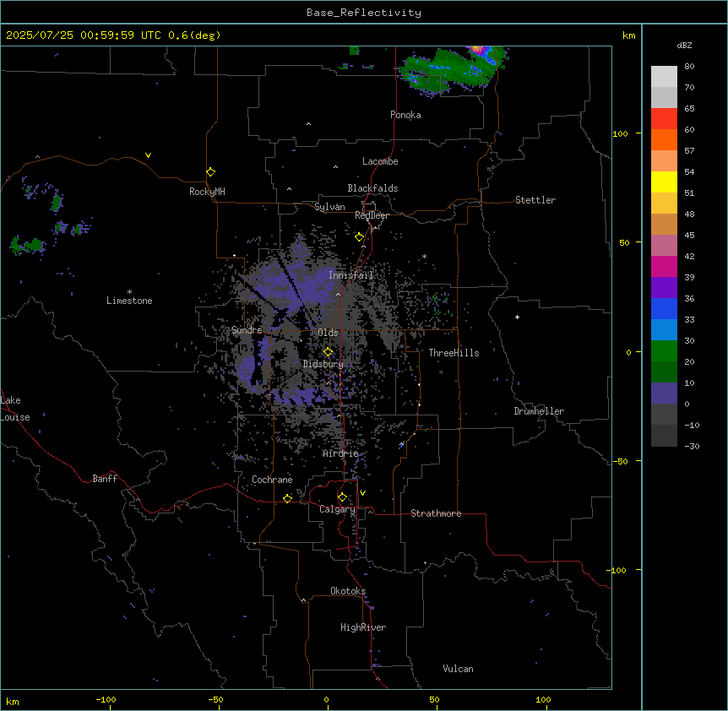Image resolution: width=728 pixels, height=711 pixels.
Task: Select the Blackfalds label
Action: pos(372,188)
